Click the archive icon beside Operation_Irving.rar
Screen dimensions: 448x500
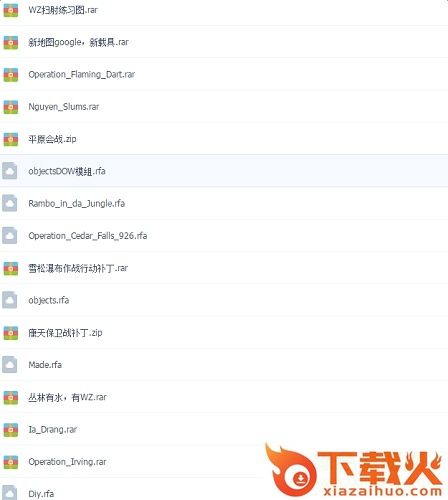coord(11,462)
